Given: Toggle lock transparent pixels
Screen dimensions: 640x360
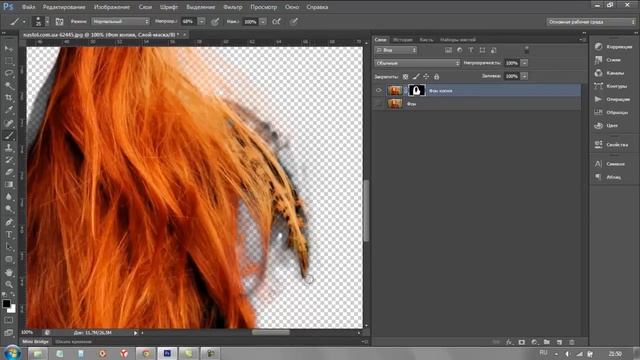Looking at the screenshot, I should click(x=405, y=76).
